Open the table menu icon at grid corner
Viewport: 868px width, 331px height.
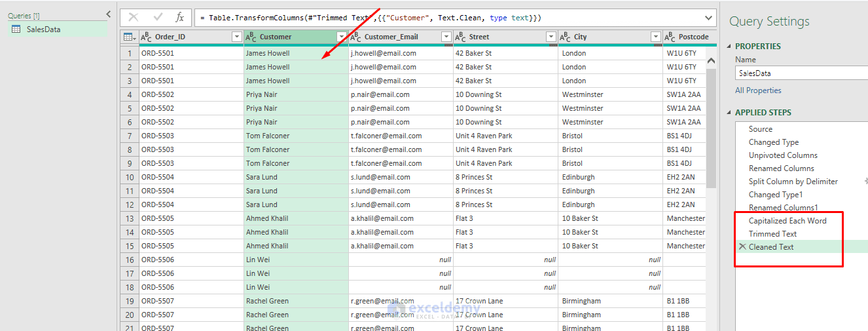pyautogui.click(x=129, y=37)
